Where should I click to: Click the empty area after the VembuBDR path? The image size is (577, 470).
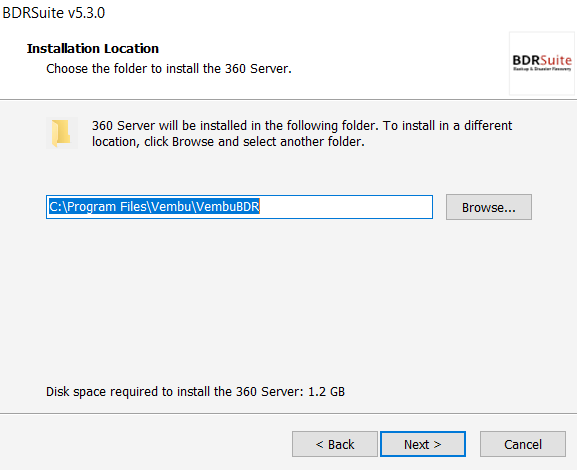click(x=346, y=207)
